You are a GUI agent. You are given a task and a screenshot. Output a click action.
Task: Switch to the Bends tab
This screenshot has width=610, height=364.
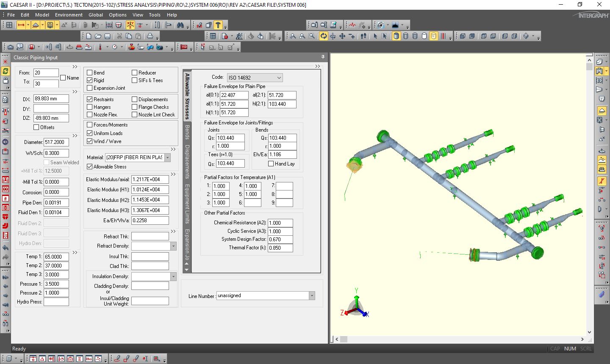pos(186,133)
